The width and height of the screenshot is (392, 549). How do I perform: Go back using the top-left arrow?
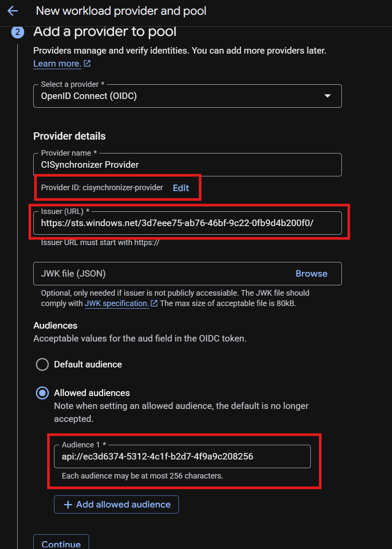tap(13, 11)
